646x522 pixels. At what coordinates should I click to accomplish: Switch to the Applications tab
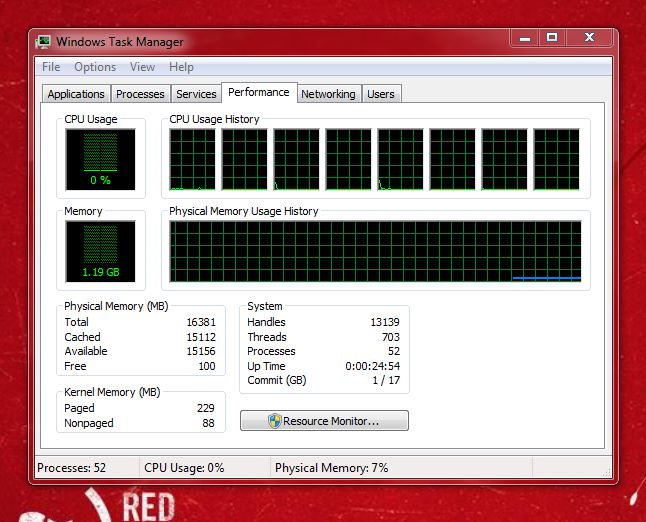(76, 94)
